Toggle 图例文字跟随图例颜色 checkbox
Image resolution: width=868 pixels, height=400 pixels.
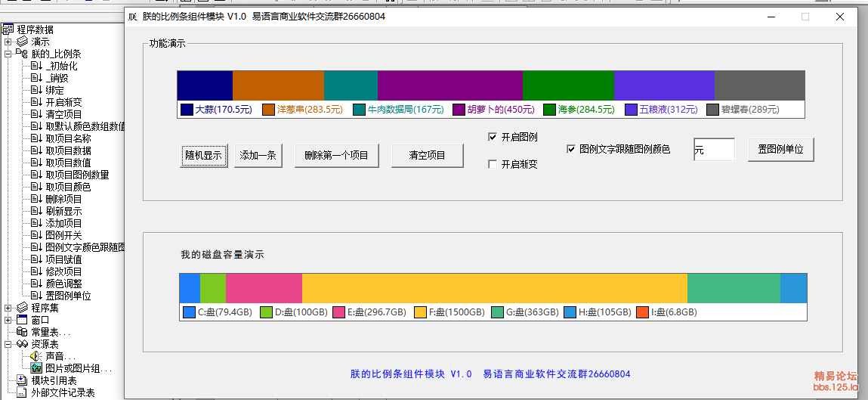[x=570, y=149]
